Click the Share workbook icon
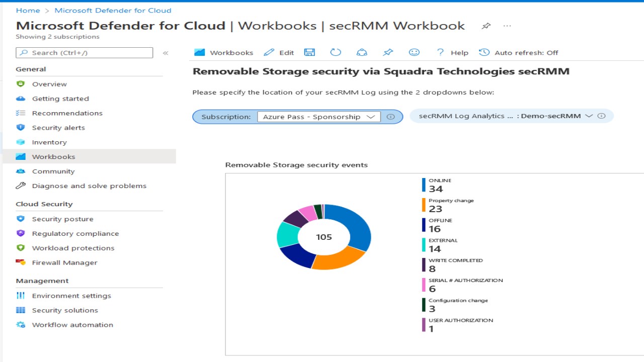This screenshot has width=644, height=362. [362, 52]
